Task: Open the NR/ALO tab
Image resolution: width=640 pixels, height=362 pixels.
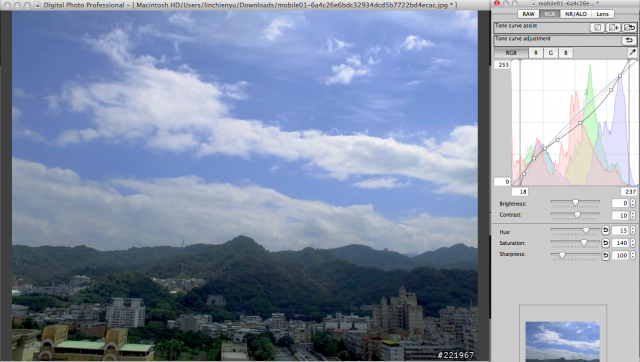Action: (576, 14)
